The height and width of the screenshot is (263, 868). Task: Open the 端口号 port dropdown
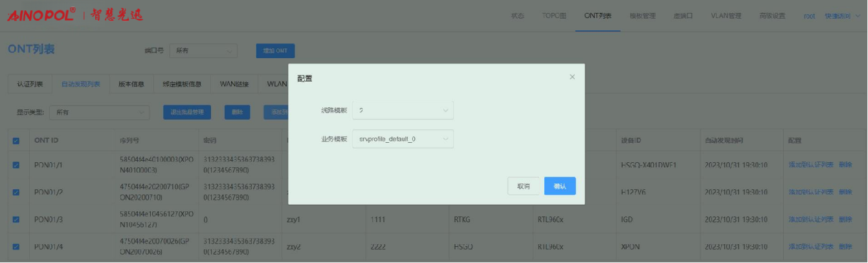tap(203, 50)
